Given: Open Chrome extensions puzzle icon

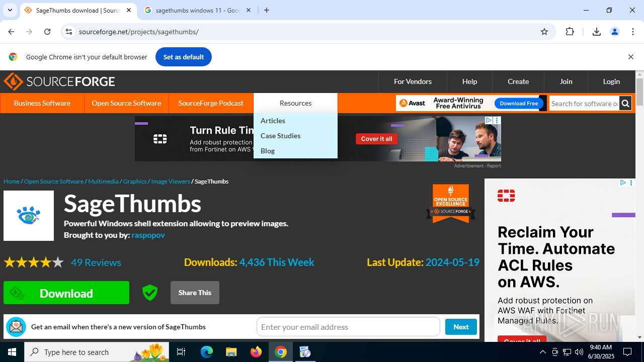Looking at the screenshot, I should (x=570, y=32).
